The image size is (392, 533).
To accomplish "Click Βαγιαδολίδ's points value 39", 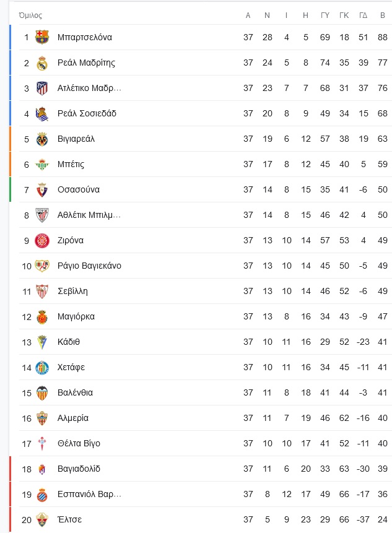I will click(x=382, y=469).
